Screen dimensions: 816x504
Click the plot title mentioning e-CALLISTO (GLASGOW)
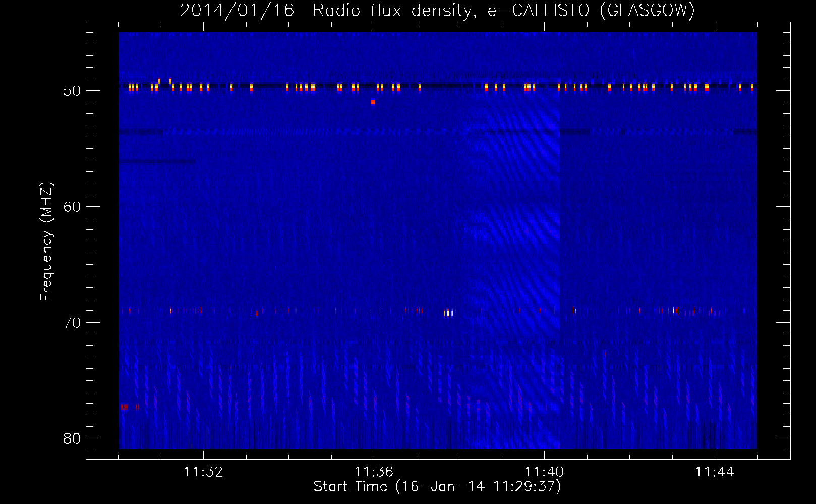437,11
